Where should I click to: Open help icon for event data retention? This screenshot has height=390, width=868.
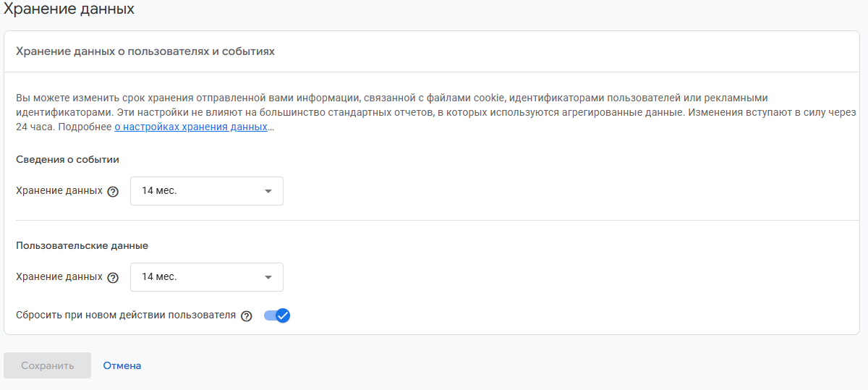click(x=112, y=192)
